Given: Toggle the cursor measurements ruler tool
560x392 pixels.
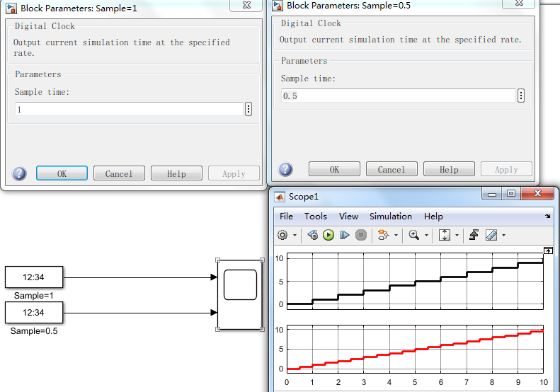Looking at the screenshot, I should click(x=491, y=236).
